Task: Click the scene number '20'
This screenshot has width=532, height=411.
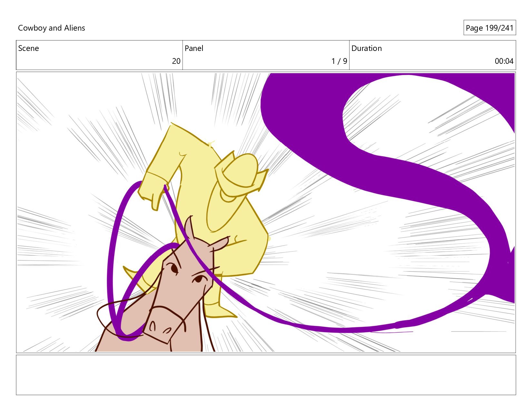Action: point(176,61)
